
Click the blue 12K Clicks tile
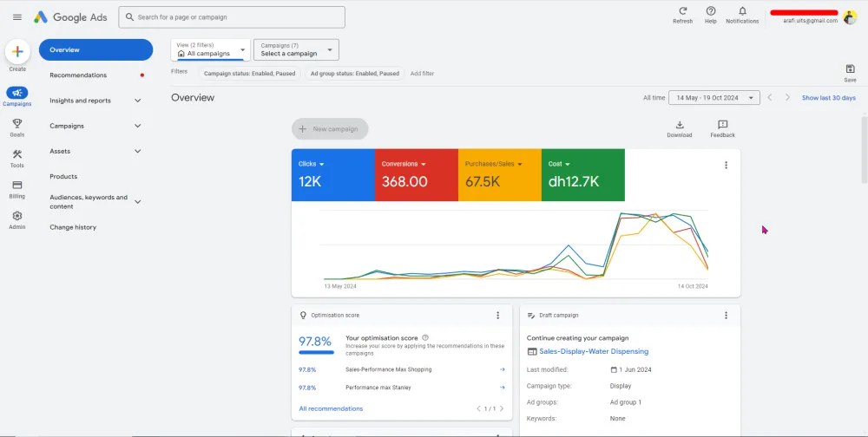click(x=333, y=175)
